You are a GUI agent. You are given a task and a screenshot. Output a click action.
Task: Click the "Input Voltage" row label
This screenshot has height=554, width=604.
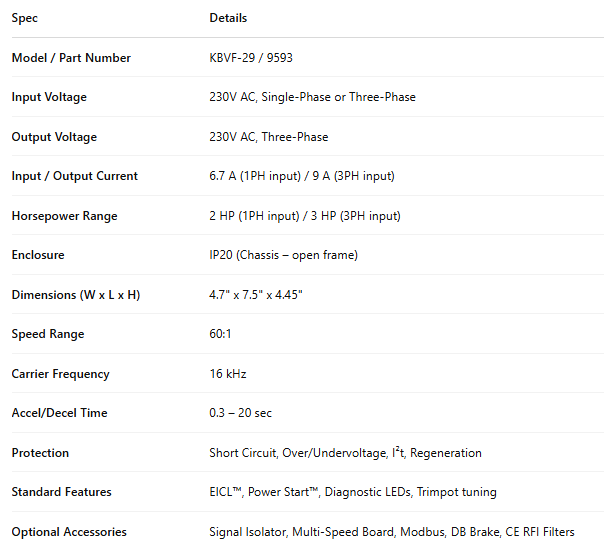click(49, 97)
